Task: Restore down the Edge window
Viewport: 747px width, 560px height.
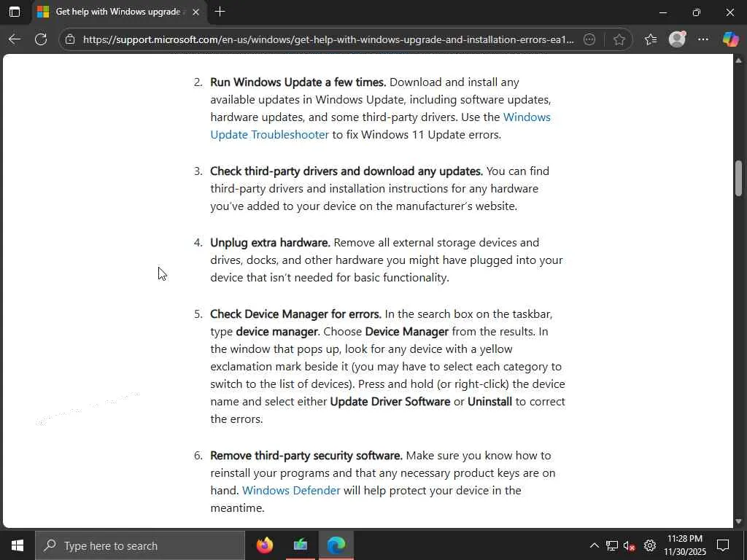Action: click(x=697, y=12)
